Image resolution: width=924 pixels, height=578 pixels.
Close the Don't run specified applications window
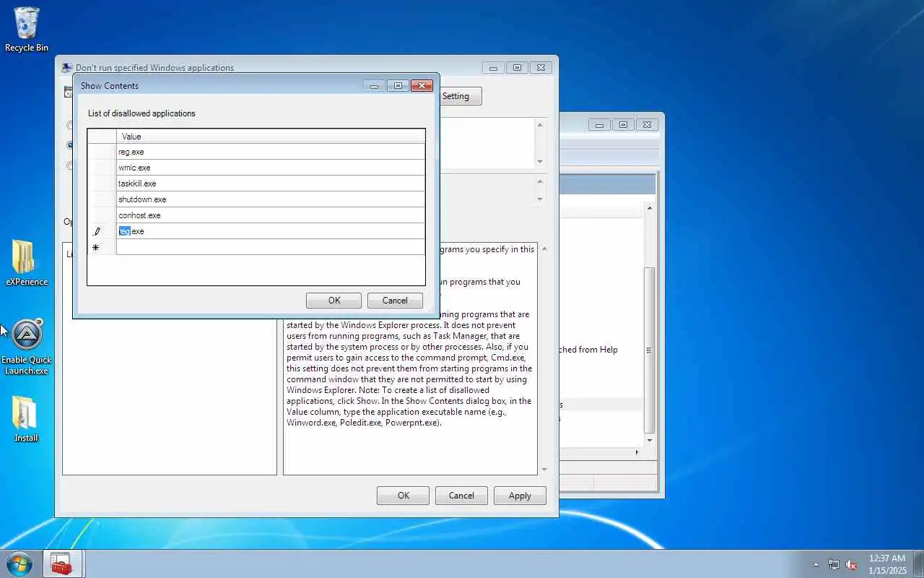tap(541, 68)
